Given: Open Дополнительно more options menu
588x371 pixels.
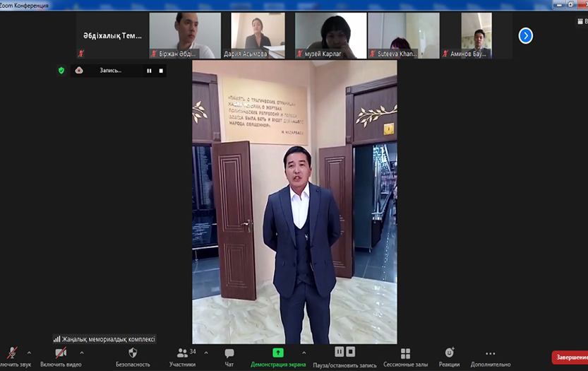Looking at the screenshot, I should tap(491, 353).
